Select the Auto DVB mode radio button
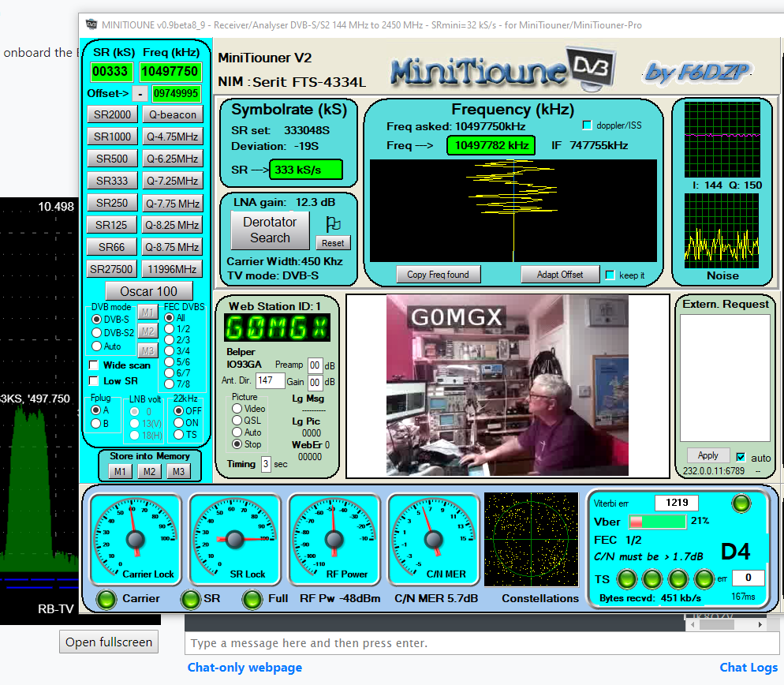Screen dimensions: 784x685 (96, 346)
